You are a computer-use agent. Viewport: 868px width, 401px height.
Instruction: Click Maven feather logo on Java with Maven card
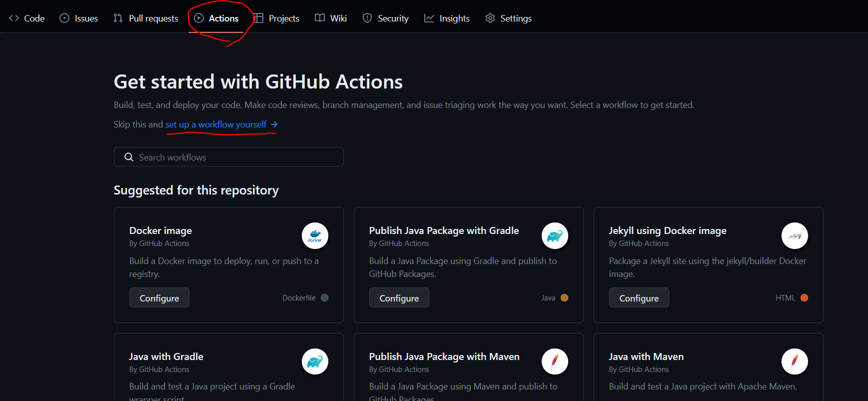795,361
